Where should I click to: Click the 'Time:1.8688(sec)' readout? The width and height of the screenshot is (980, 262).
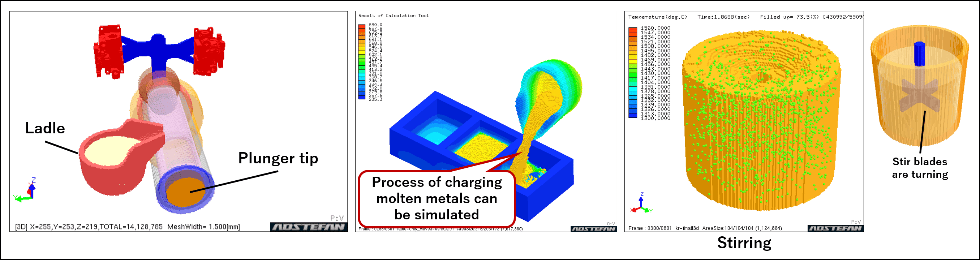coord(723,17)
